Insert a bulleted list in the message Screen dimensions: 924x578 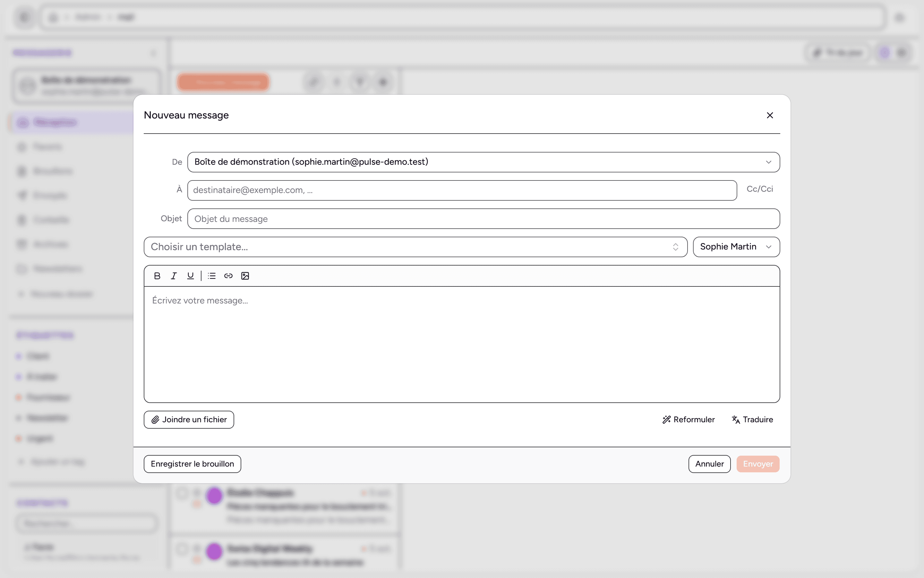point(211,276)
